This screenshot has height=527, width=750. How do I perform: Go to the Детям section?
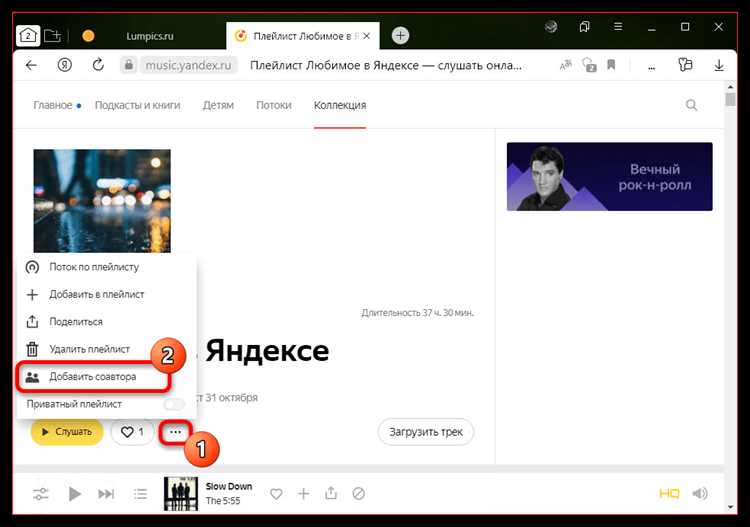218,105
